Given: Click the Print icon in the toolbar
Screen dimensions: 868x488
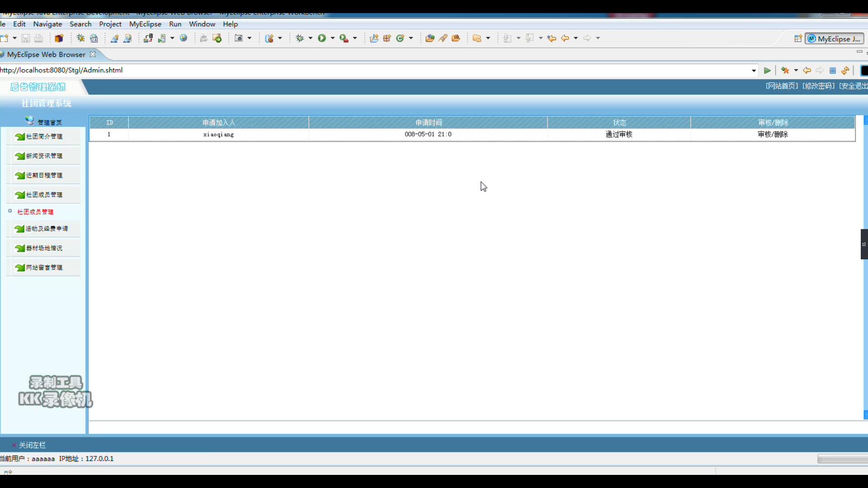Looking at the screenshot, I should tap(38, 38).
